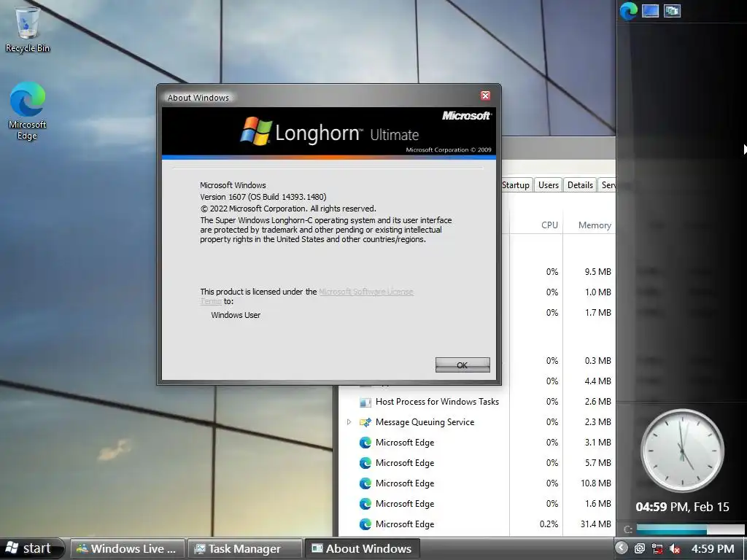Click the '2.6 MB' memory value
The height and width of the screenshot is (560, 747).
pyautogui.click(x=598, y=402)
